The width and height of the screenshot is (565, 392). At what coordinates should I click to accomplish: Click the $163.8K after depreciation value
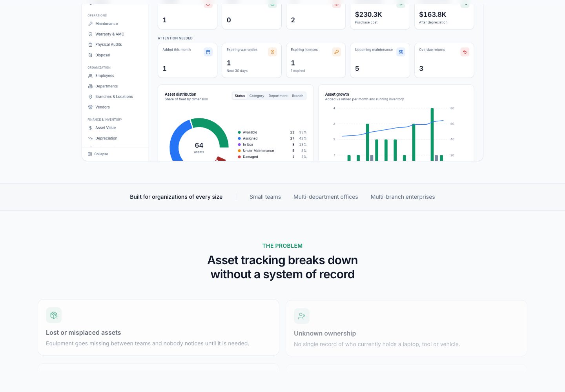pyautogui.click(x=433, y=15)
